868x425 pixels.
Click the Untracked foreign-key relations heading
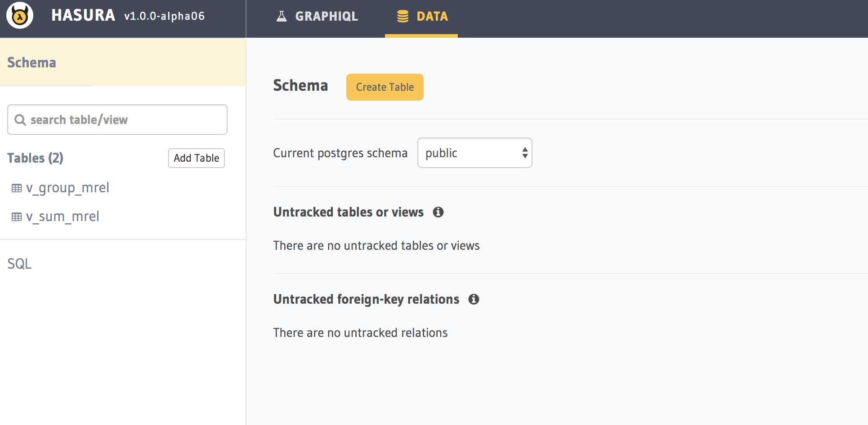(367, 299)
